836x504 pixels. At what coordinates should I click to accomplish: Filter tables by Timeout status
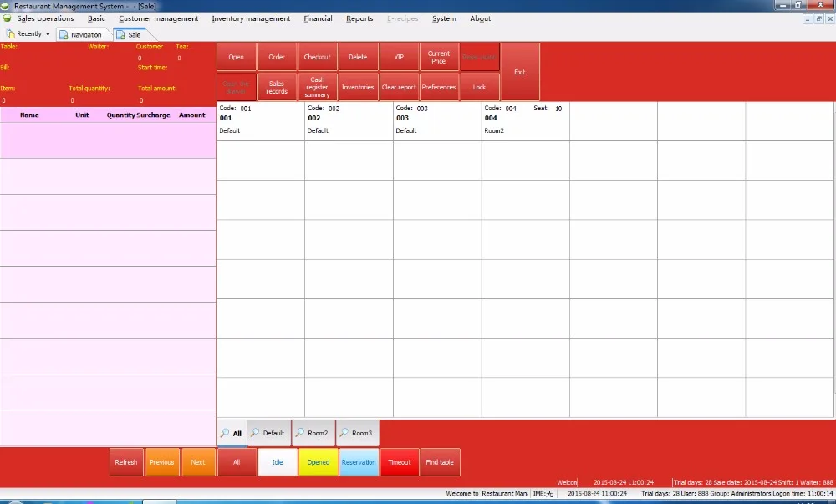[400, 462]
